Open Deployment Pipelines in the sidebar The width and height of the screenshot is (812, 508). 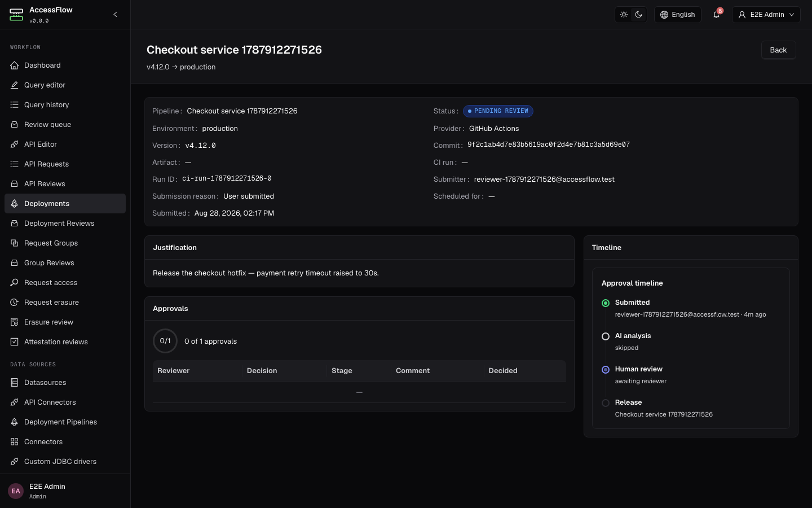pyautogui.click(x=65, y=422)
